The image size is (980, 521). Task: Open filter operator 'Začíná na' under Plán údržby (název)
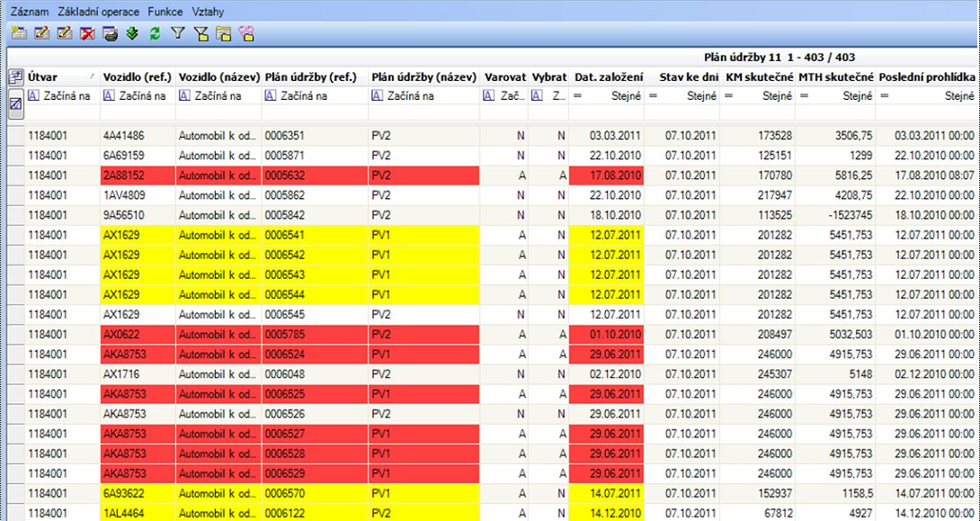[424, 96]
